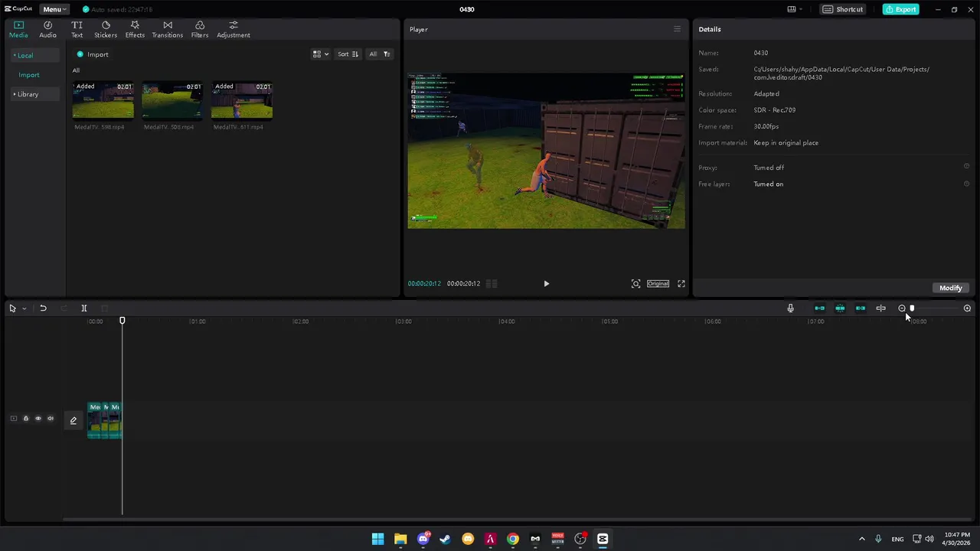Toggle auto snapping
Image resolution: width=980 pixels, height=551 pixels.
[840, 308]
